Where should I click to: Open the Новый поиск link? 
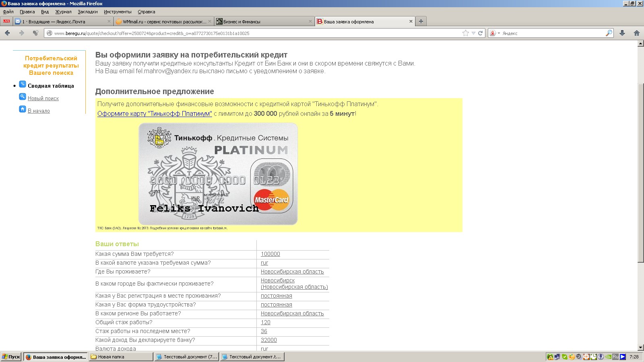point(43,98)
